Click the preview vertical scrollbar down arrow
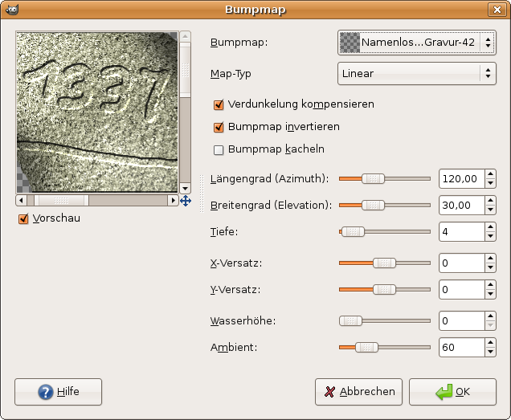The height and width of the screenshot is (420, 511). tap(185, 189)
